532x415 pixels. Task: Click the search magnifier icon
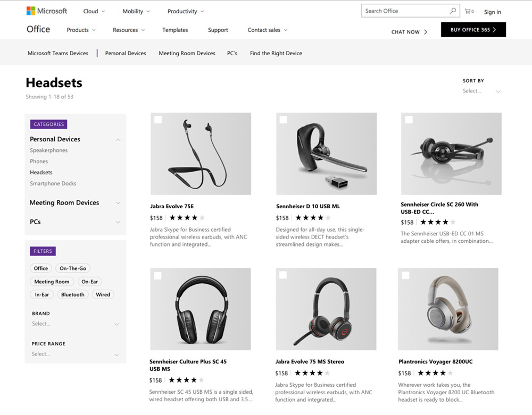453,11
